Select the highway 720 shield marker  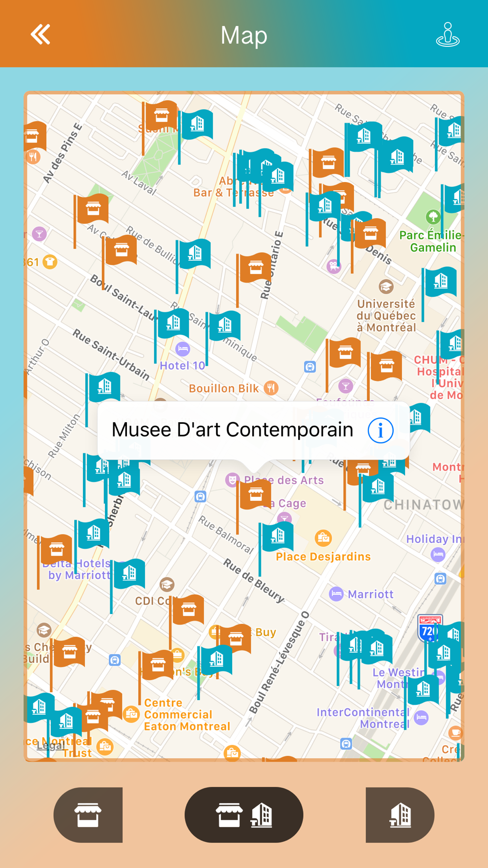[430, 628]
